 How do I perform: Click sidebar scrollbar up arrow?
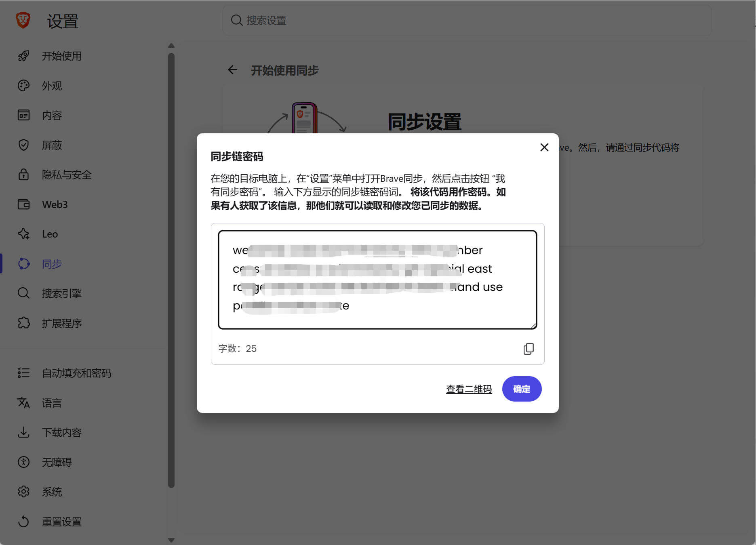click(x=171, y=46)
